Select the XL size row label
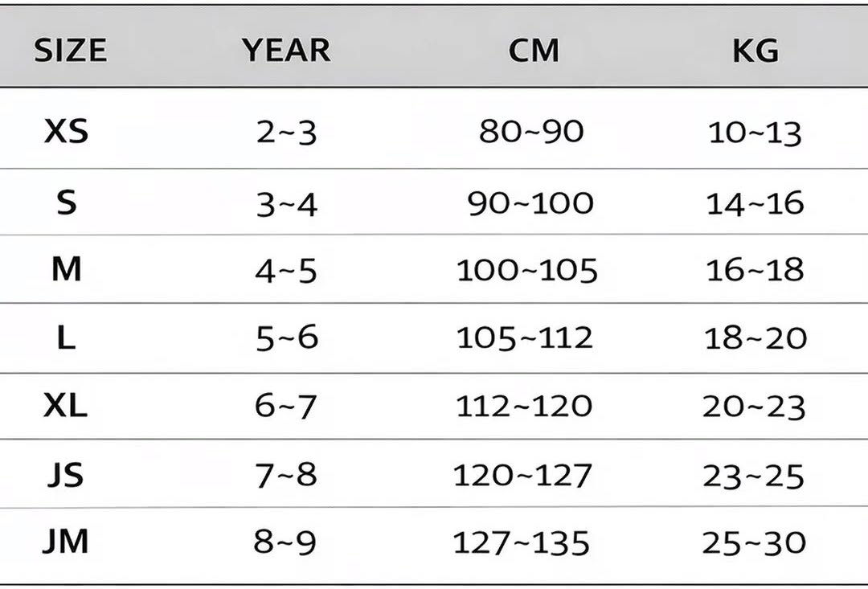This screenshot has height=589, width=868. pyautogui.click(x=65, y=406)
